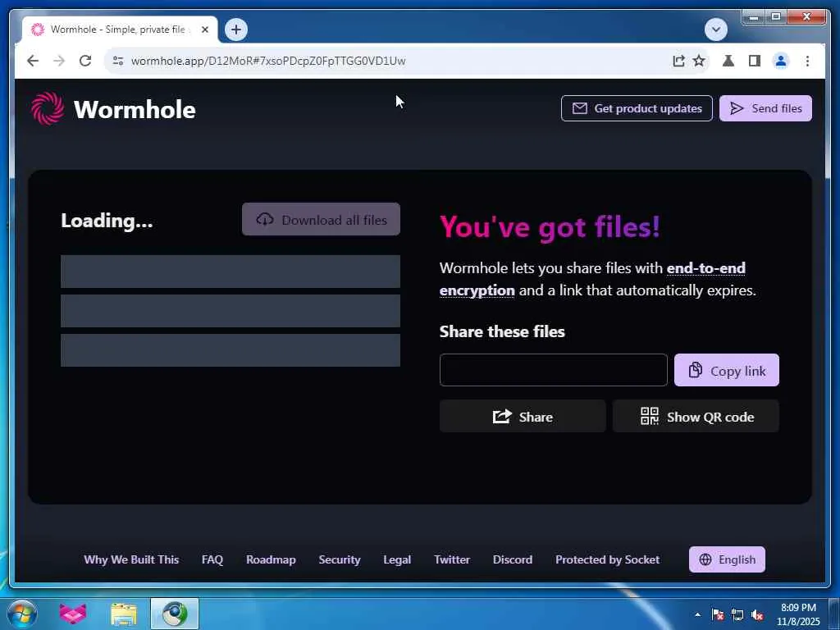Open the Discord footer link
Image resolution: width=840 pixels, height=630 pixels.
(512, 559)
